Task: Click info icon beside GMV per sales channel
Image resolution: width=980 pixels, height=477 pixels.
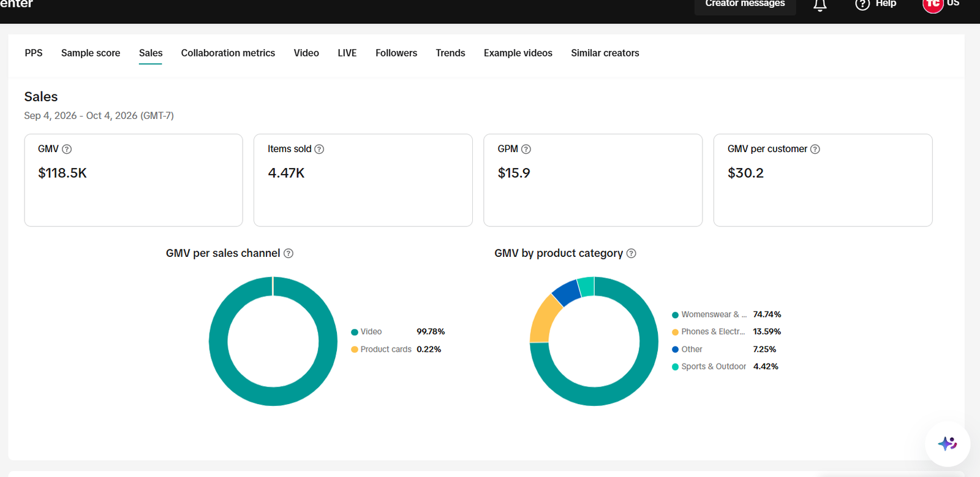Action: tap(288, 253)
